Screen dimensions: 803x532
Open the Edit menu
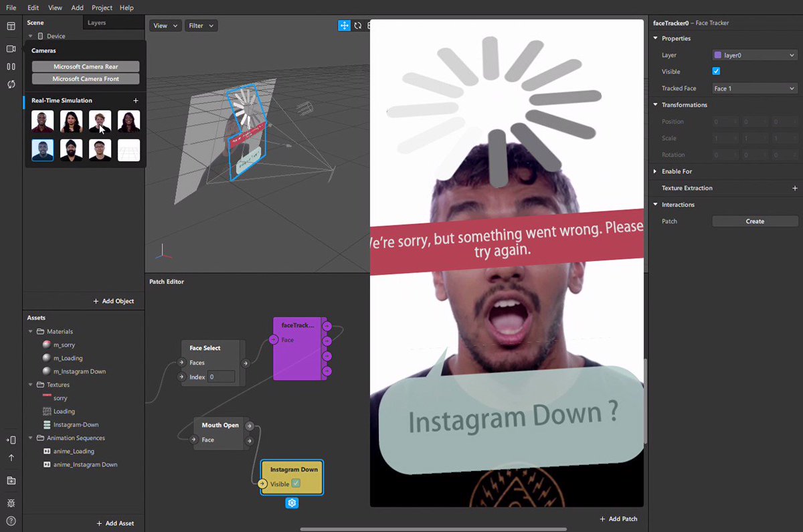(33, 7)
